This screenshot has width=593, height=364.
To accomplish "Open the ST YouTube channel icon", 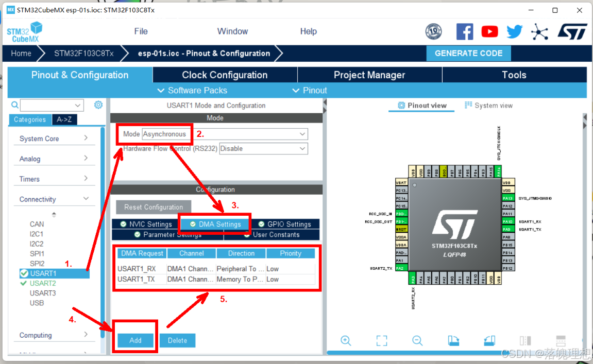I will coord(489,32).
